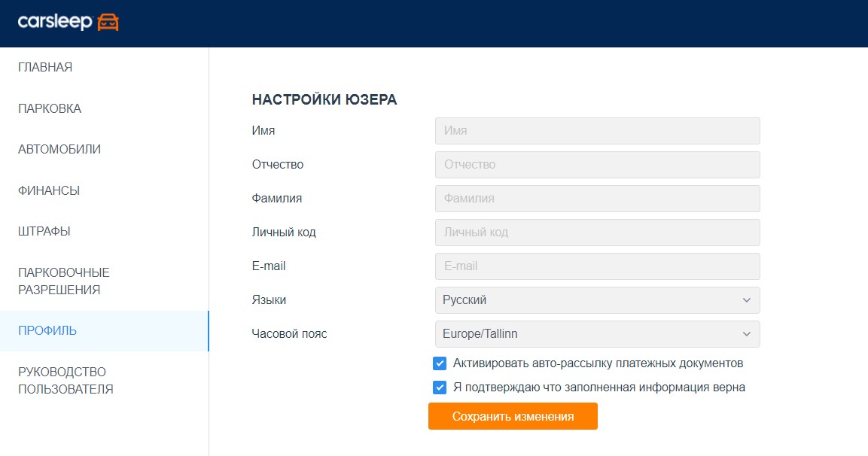Image resolution: width=868 pixels, height=456 pixels.
Task: Click the Имя input field
Action: click(597, 131)
